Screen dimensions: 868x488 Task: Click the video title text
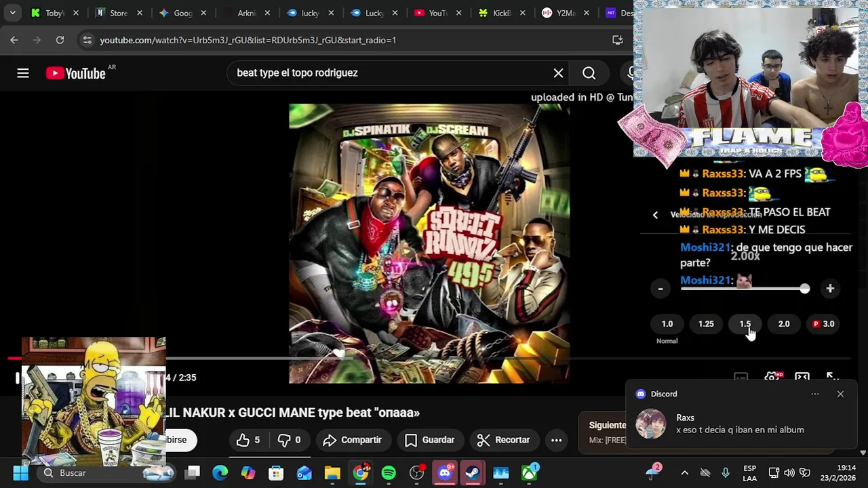(x=293, y=413)
